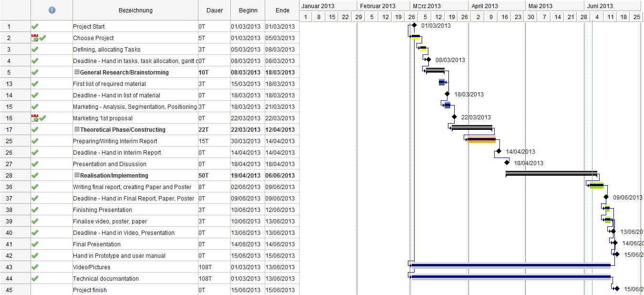
Task: Click the Realisation/Implementing summary bar in chart
Action: (551, 173)
